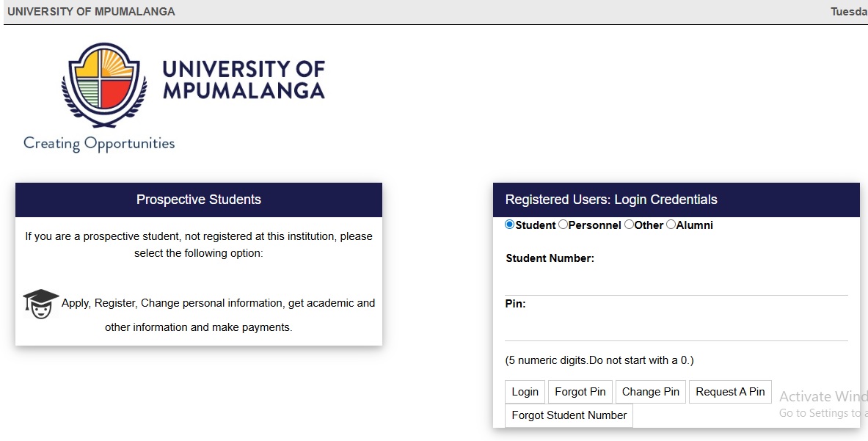The width and height of the screenshot is (868, 441).
Task: Click the Creating Opportunities tagline
Action: coord(99,143)
